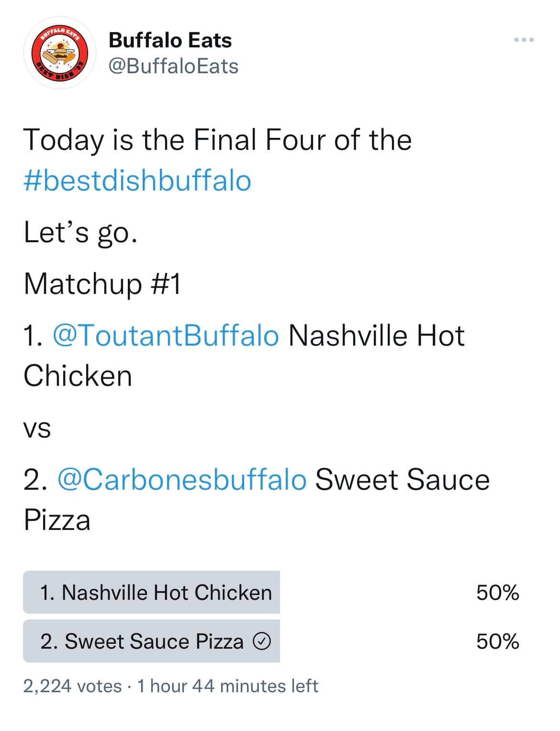Viewport: 560px width, 731px height.
Task: Open the three-dot more options menu
Action: [x=524, y=40]
